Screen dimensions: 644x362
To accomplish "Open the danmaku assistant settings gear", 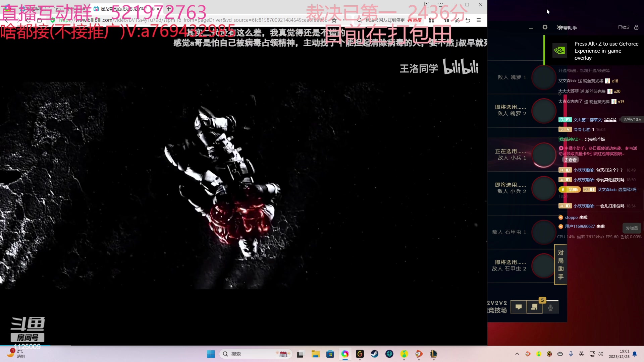I will (545, 27).
